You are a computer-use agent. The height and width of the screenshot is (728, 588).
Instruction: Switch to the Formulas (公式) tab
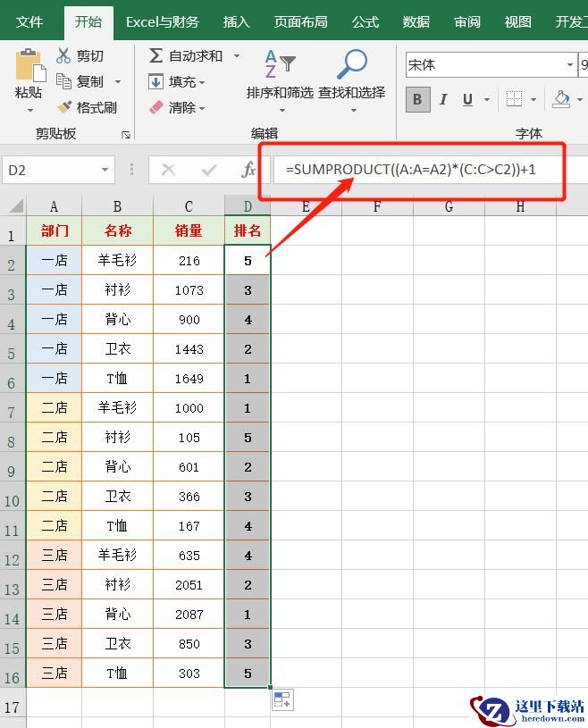(365, 21)
